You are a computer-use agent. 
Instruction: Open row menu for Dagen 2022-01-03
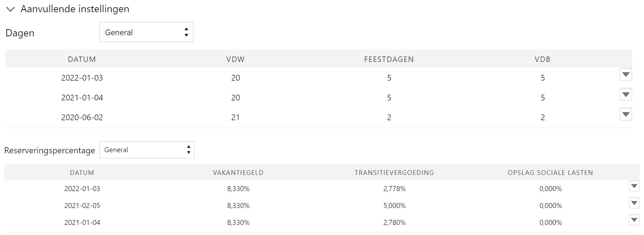click(626, 74)
